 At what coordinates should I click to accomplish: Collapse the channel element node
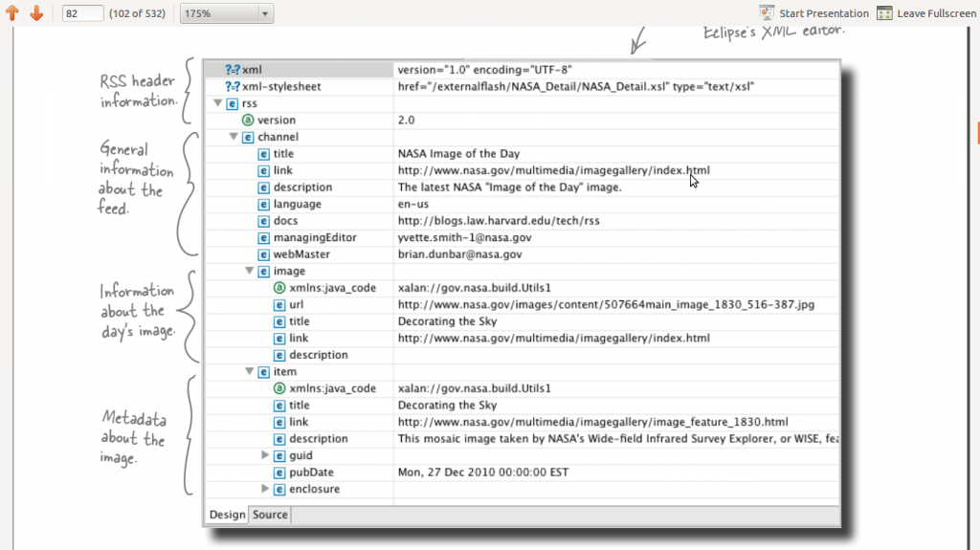tap(234, 137)
